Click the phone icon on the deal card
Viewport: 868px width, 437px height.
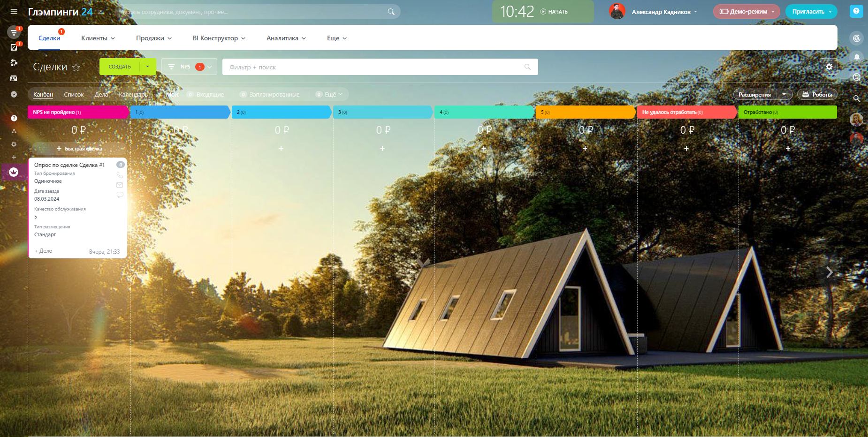(120, 175)
